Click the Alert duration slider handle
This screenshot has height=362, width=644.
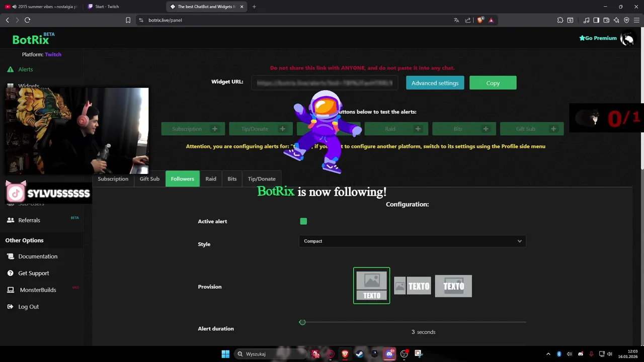[x=302, y=322]
